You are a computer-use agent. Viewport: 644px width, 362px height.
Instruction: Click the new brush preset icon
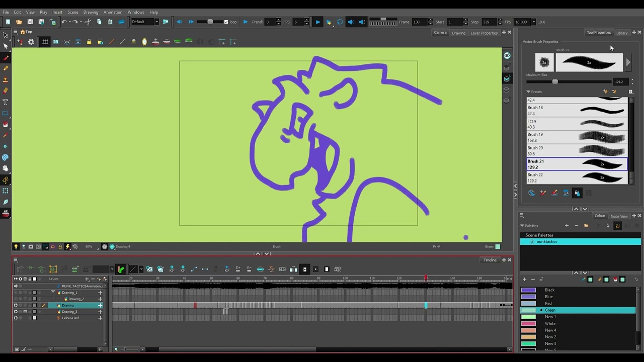605,92
